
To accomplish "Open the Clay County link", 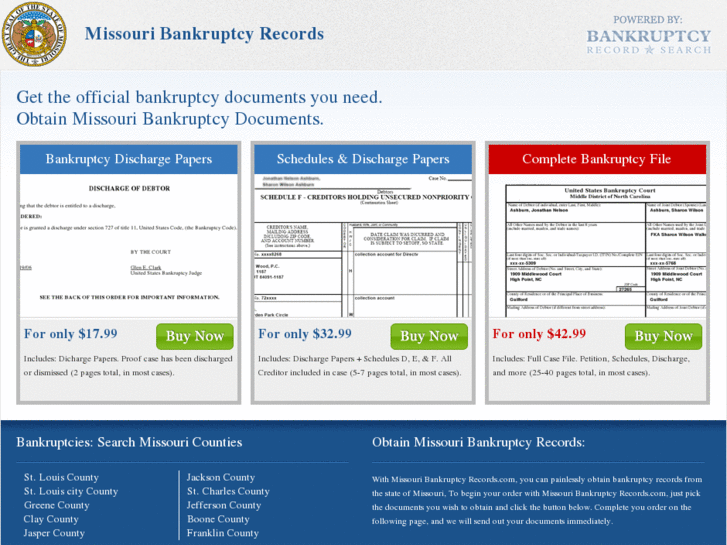I will pos(51,519).
